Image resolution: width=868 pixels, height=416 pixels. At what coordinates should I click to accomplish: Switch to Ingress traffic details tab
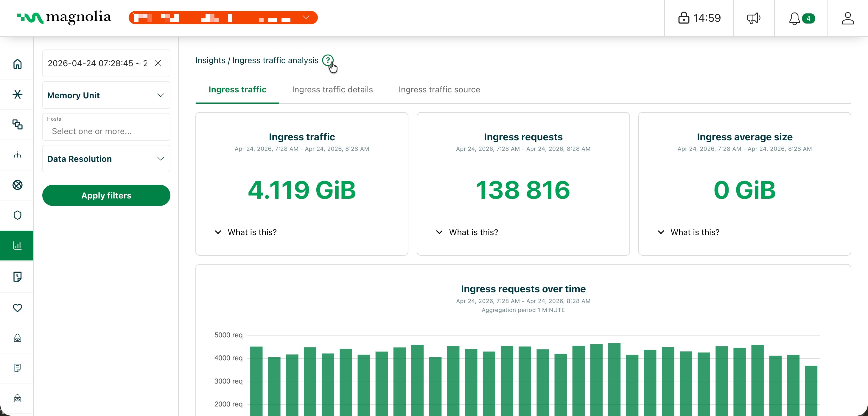point(332,89)
